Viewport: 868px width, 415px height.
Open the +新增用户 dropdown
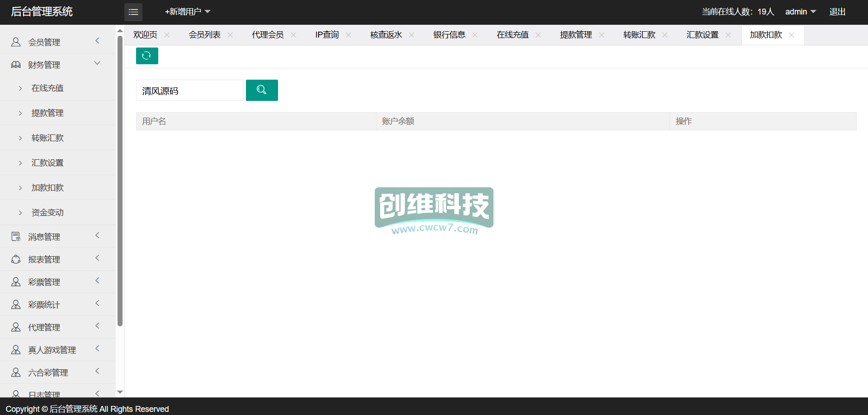tap(188, 12)
